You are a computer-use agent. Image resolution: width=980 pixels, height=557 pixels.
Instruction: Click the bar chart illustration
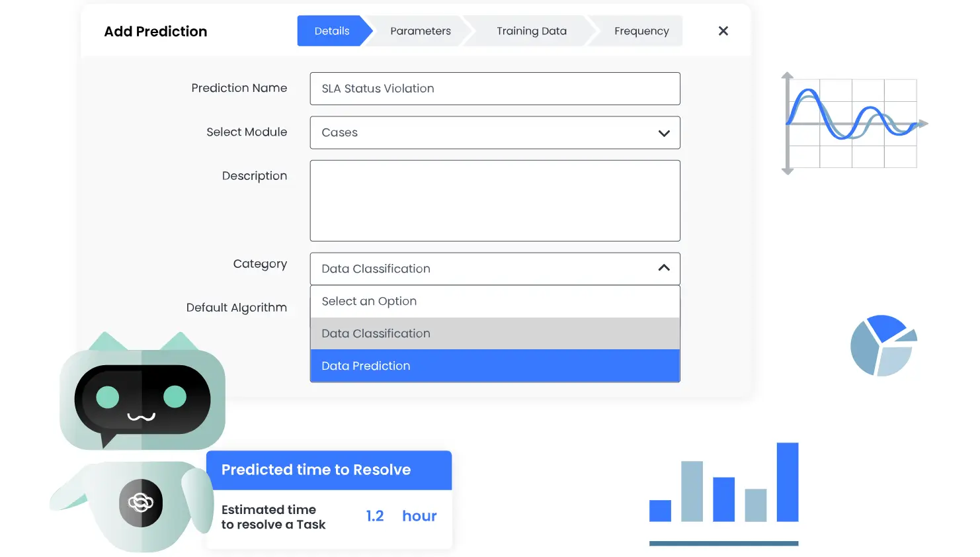pos(723,493)
